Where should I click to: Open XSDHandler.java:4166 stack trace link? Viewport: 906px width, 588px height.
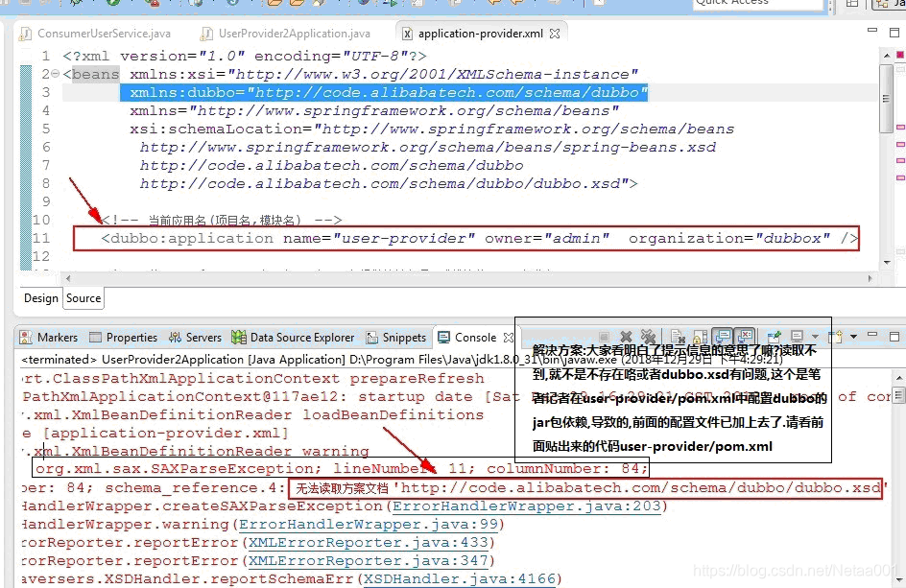click(x=460, y=578)
